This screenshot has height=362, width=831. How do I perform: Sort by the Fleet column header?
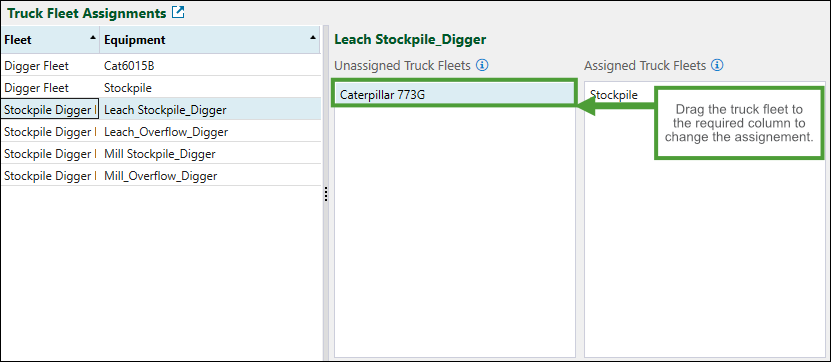tap(50, 40)
